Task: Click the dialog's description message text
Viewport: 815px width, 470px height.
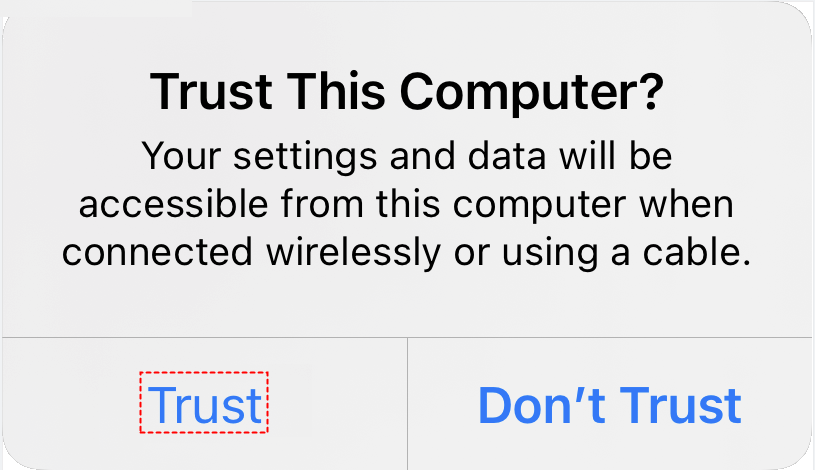Action: click(x=407, y=204)
